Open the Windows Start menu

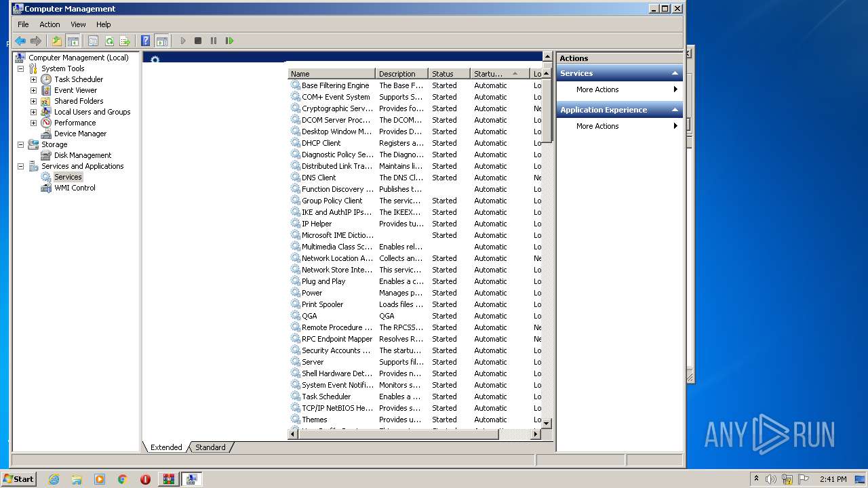click(x=18, y=479)
